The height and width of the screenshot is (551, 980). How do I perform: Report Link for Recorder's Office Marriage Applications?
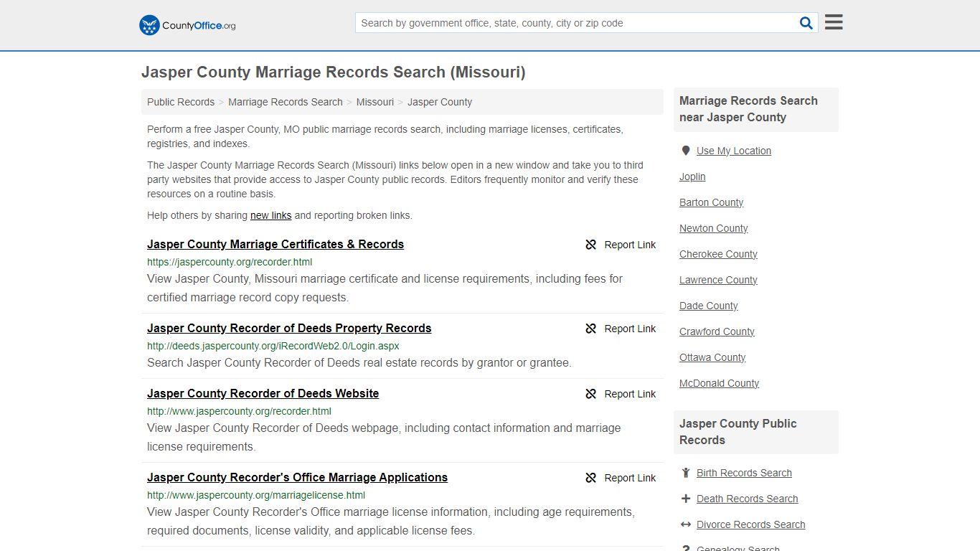630,478
